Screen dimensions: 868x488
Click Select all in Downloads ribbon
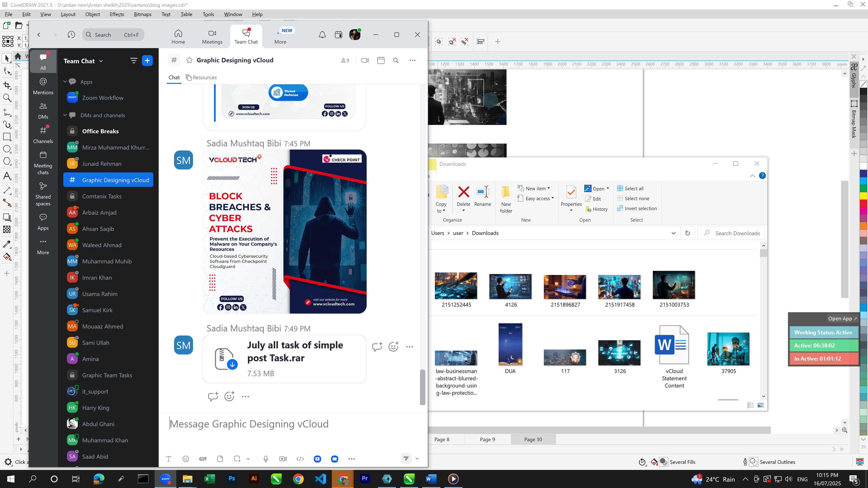[630, 188]
